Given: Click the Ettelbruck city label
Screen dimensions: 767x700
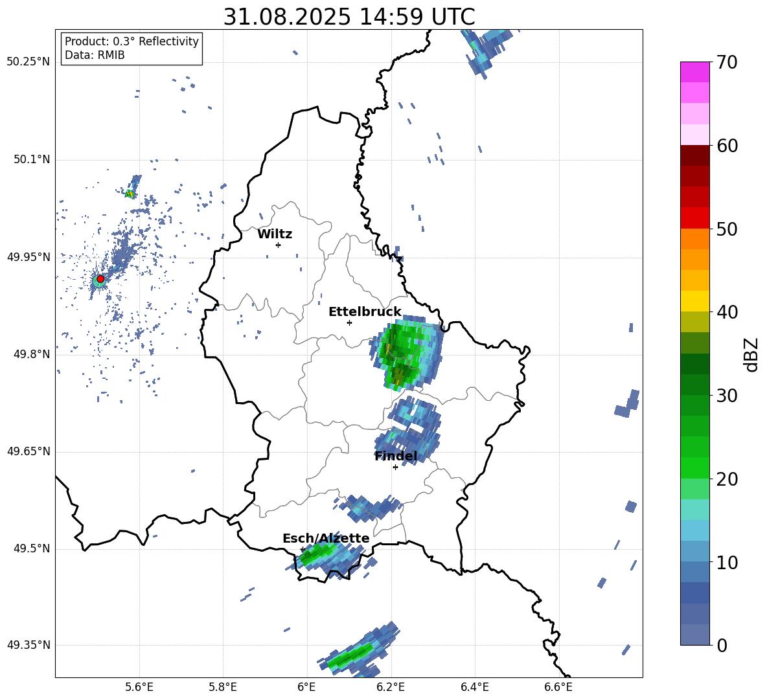Looking at the screenshot, I should (365, 312).
